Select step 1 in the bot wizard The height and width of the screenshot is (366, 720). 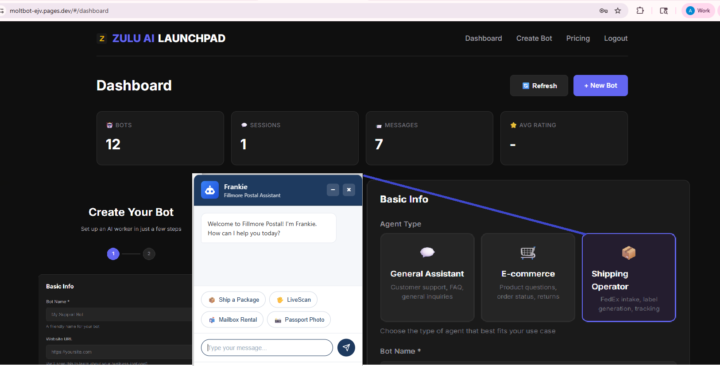coord(113,253)
